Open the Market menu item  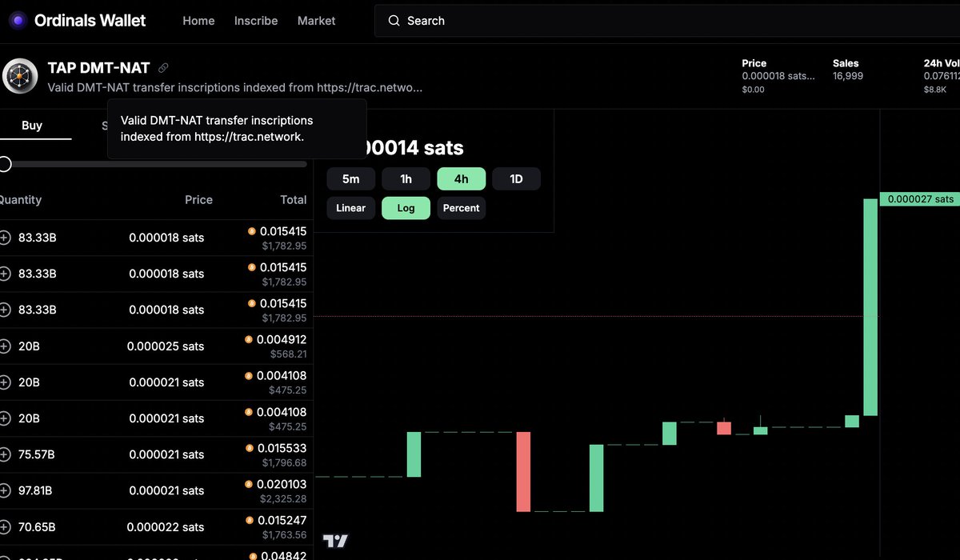point(317,21)
